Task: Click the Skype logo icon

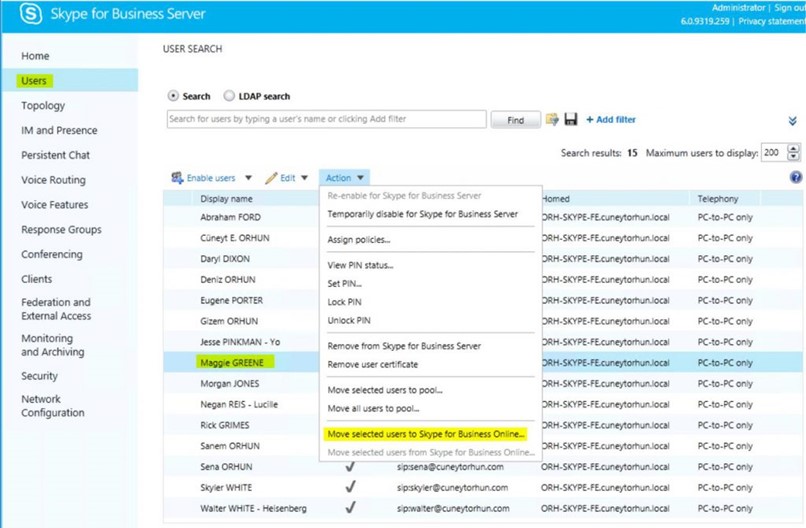Action: (31, 13)
